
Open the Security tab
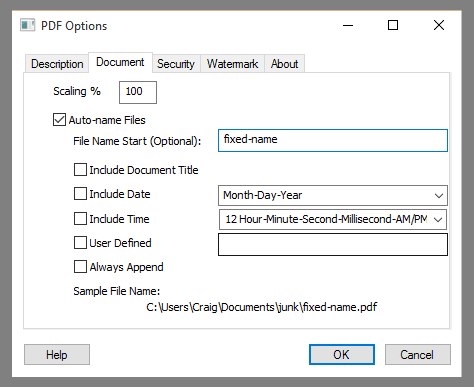point(176,64)
